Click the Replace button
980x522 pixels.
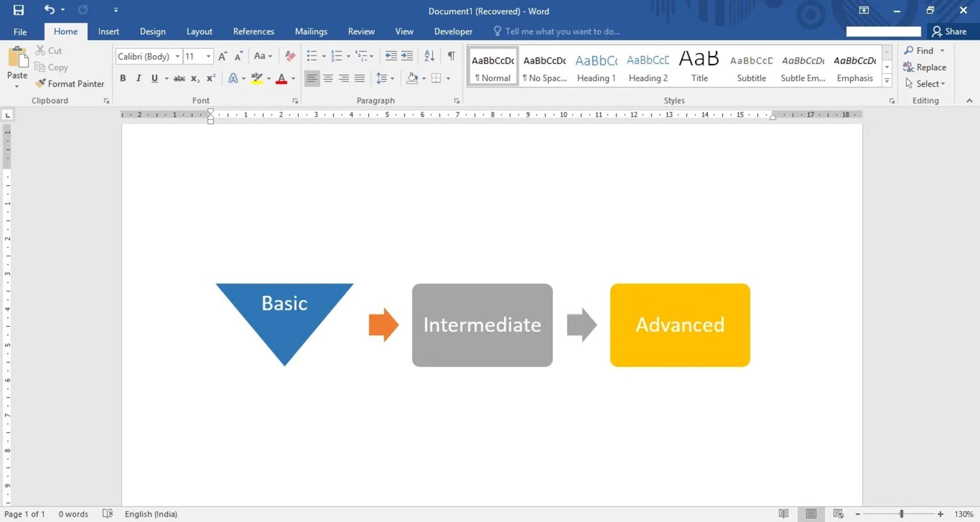tap(924, 67)
